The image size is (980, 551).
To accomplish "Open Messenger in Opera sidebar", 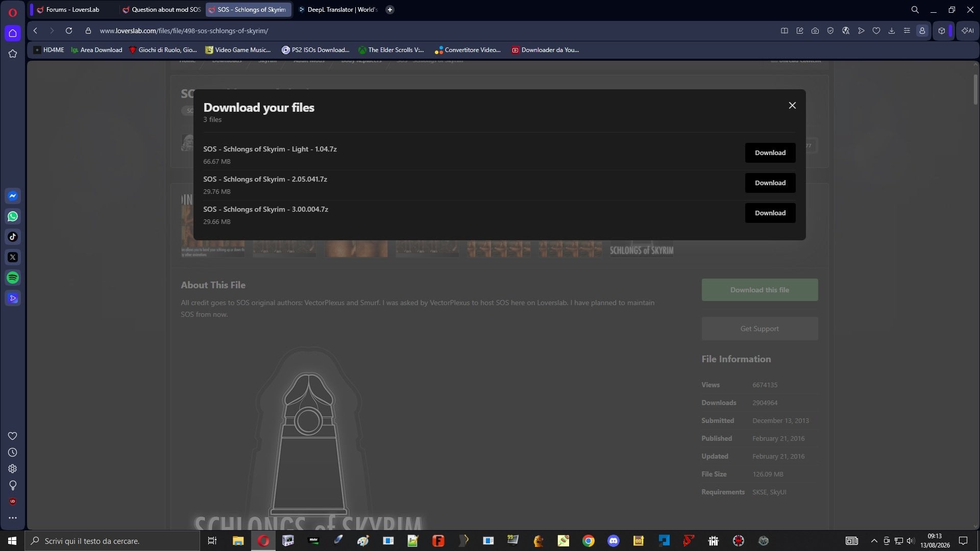I will tap(13, 196).
